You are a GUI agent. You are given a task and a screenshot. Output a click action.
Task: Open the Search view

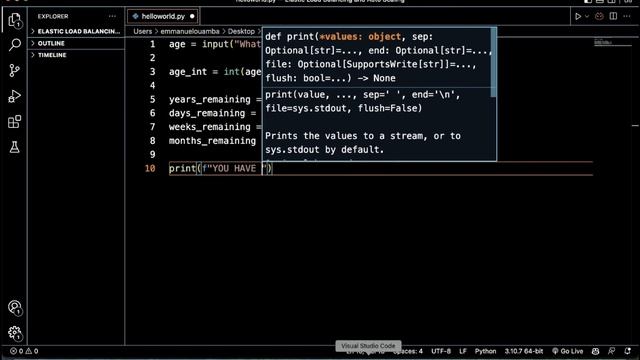coord(14,44)
